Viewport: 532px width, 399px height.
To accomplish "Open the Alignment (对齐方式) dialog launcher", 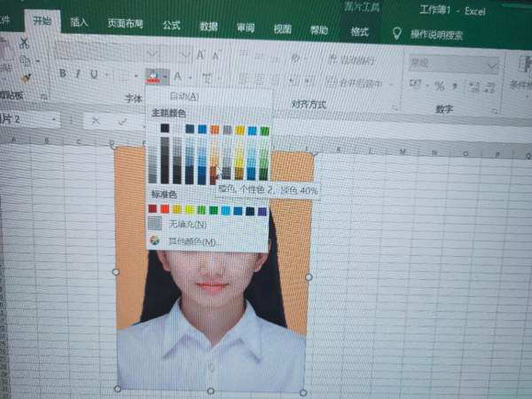I will pyautogui.click(x=395, y=108).
